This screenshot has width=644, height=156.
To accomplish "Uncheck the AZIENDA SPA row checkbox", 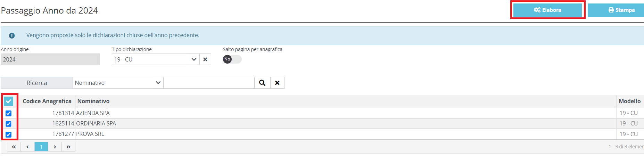I will click(9, 113).
